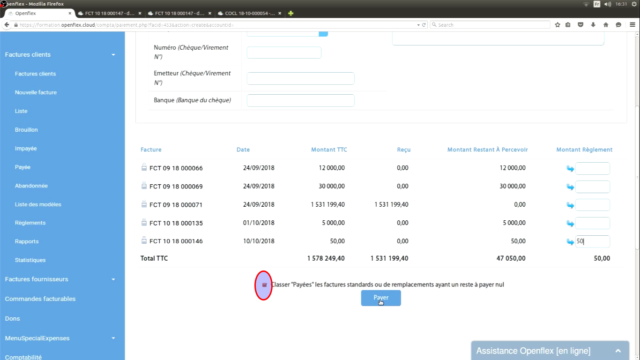
Task: Open the Comptabilité sidebar menu
Action: (x=23, y=357)
